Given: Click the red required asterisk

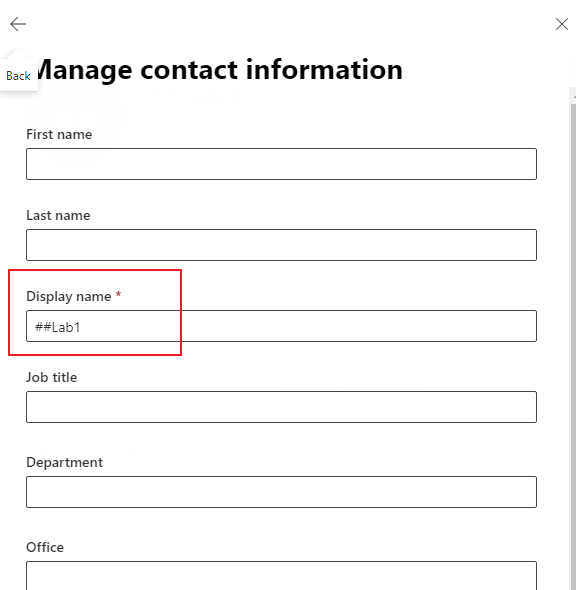Looking at the screenshot, I should 118,294.
